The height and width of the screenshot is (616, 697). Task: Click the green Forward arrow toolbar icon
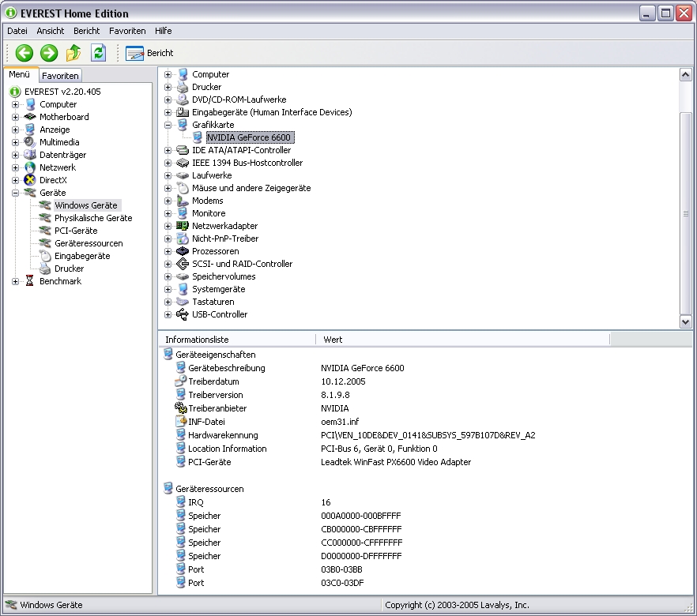tap(49, 53)
